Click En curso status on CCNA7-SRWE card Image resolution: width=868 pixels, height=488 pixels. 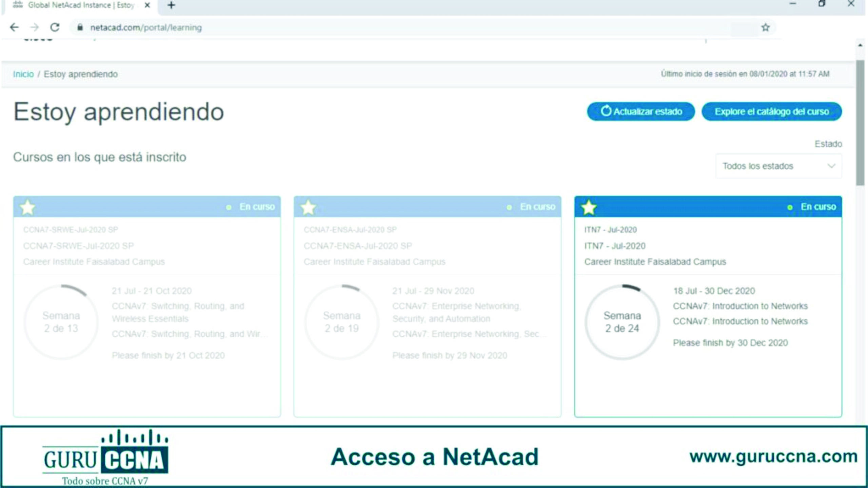coord(257,207)
